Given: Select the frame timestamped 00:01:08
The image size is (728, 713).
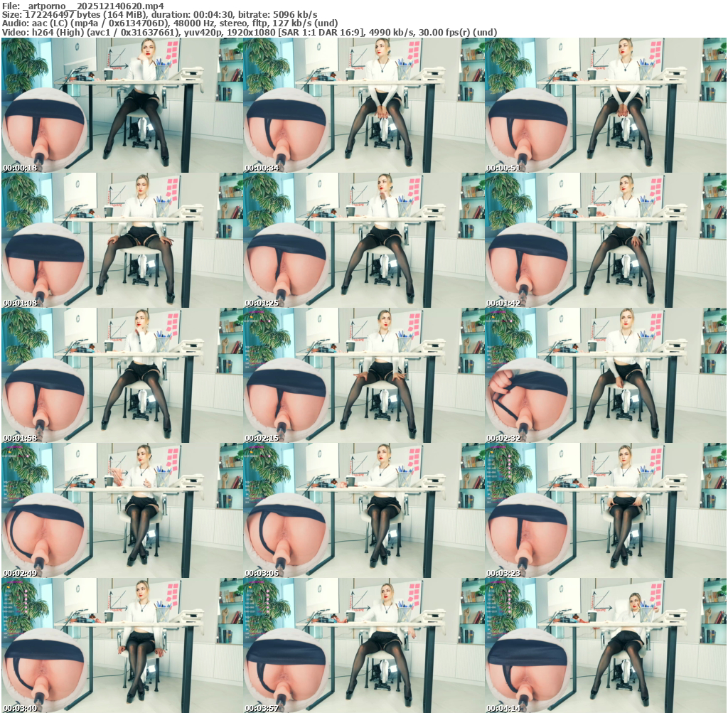Looking at the screenshot, I should click(122, 240).
